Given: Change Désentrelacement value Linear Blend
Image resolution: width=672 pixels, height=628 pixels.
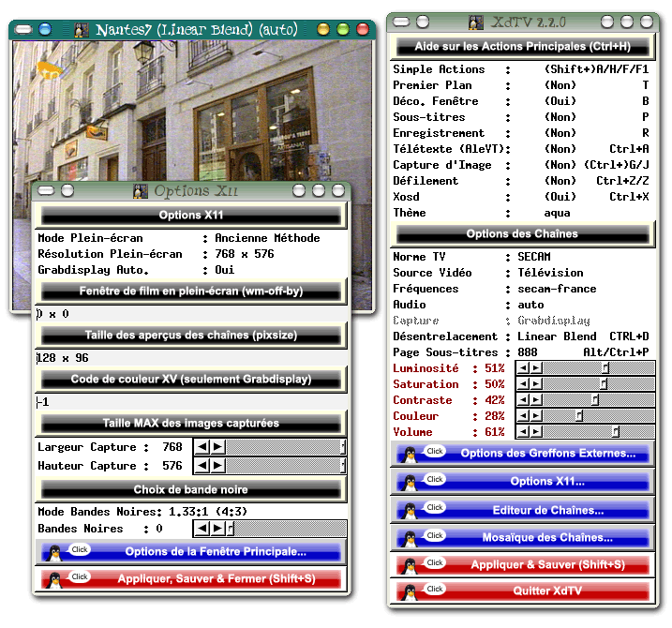Looking at the screenshot, I should click(x=557, y=336).
